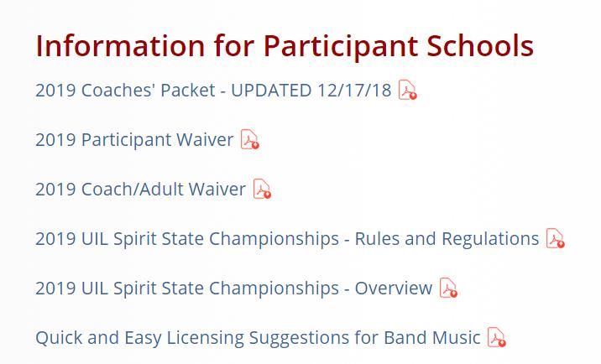The height and width of the screenshot is (364, 601).
Task: Open Spirit State Championships Rules and Regulations link
Action: point(287,239)
